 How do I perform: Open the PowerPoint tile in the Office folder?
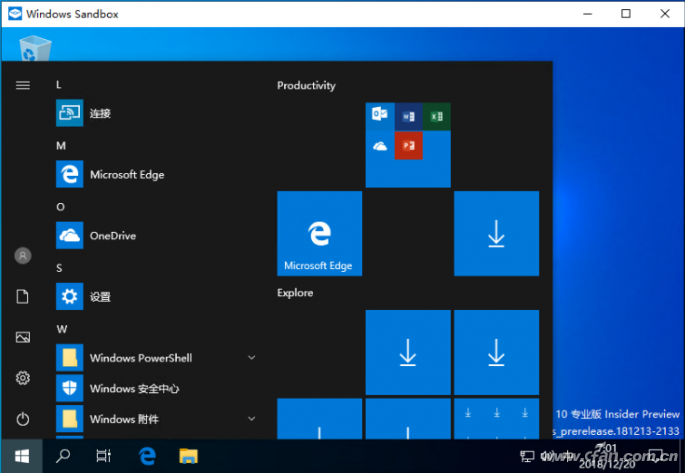(408, 145)
